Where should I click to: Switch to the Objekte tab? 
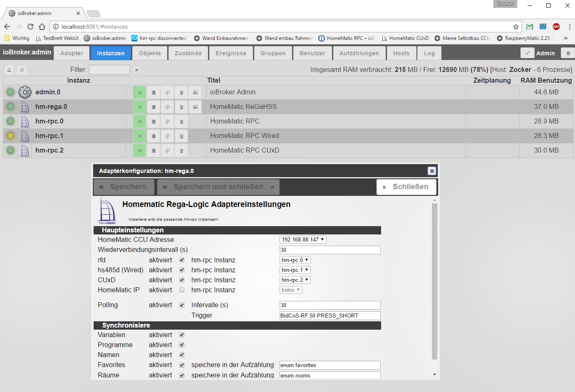tap(150, 53)
